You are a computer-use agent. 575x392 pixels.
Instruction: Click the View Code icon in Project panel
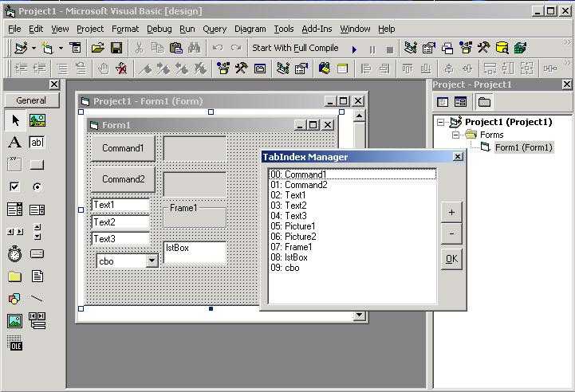coord(443,102)
